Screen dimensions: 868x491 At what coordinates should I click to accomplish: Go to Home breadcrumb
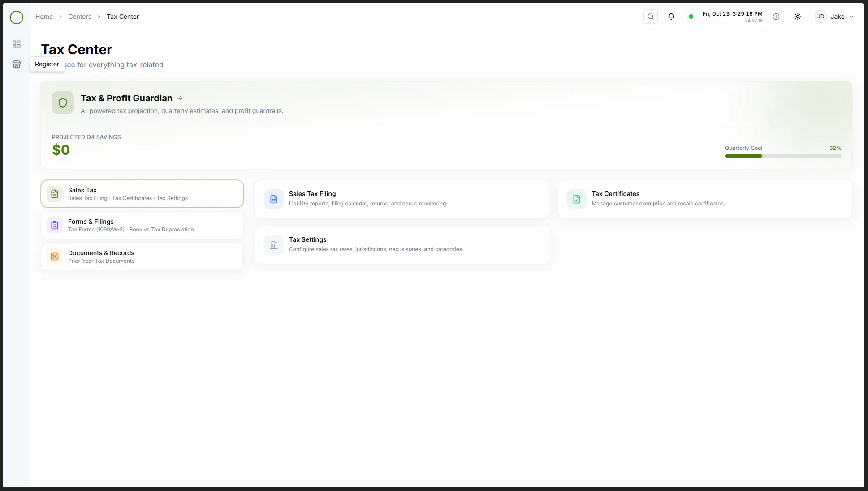[x=44, y=17]
